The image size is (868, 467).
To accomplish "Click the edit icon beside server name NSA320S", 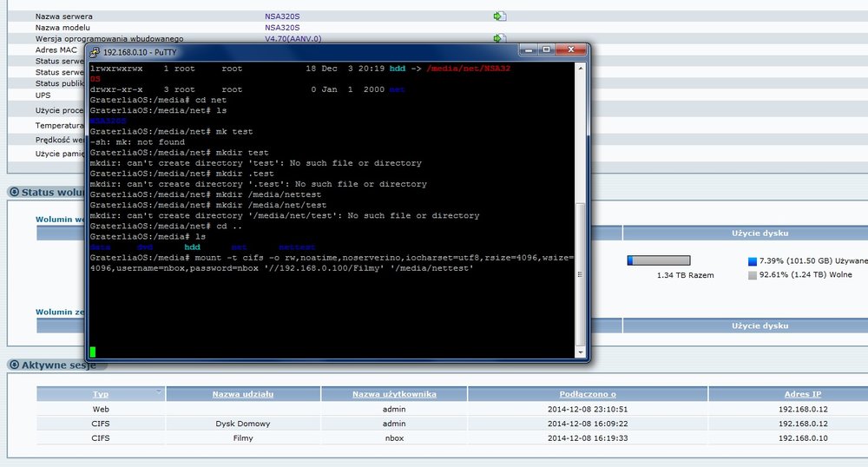I will [x=499, y=16].
